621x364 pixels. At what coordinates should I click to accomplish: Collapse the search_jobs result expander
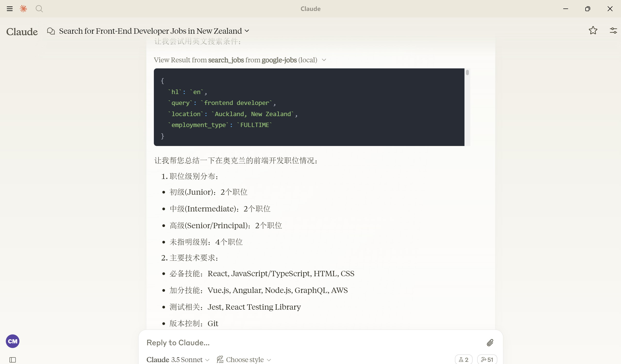(x=324, y=60)
